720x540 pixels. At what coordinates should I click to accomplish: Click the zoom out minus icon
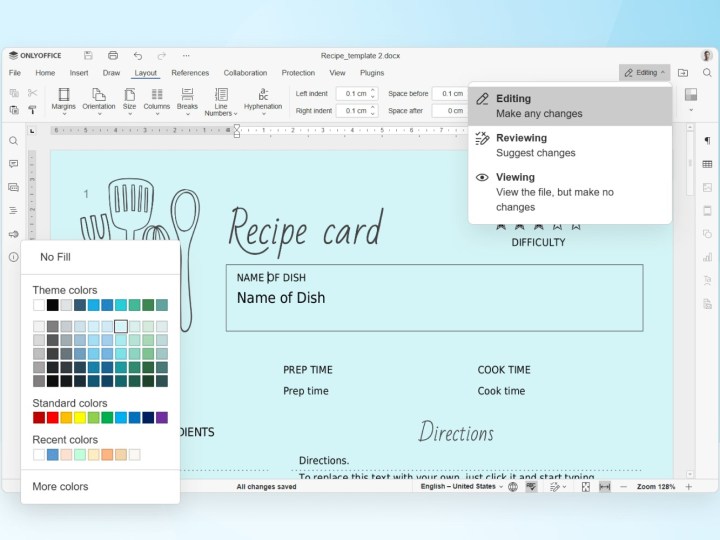(x=623, y=487)
